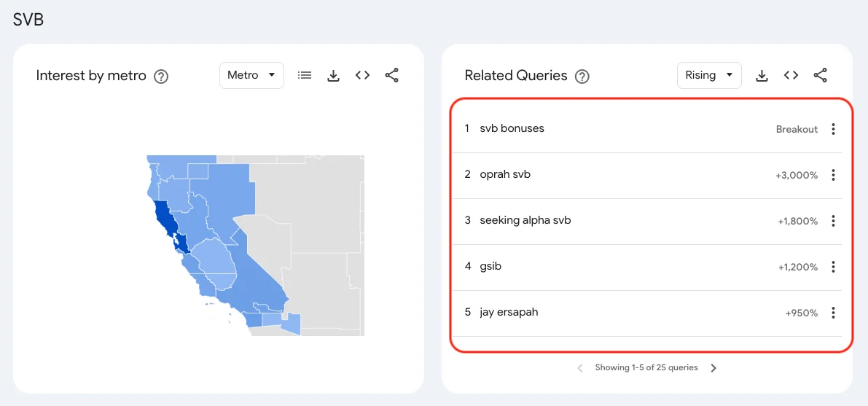Open the jay ersapah query
The image size is (868, 406).
point(509,312)
